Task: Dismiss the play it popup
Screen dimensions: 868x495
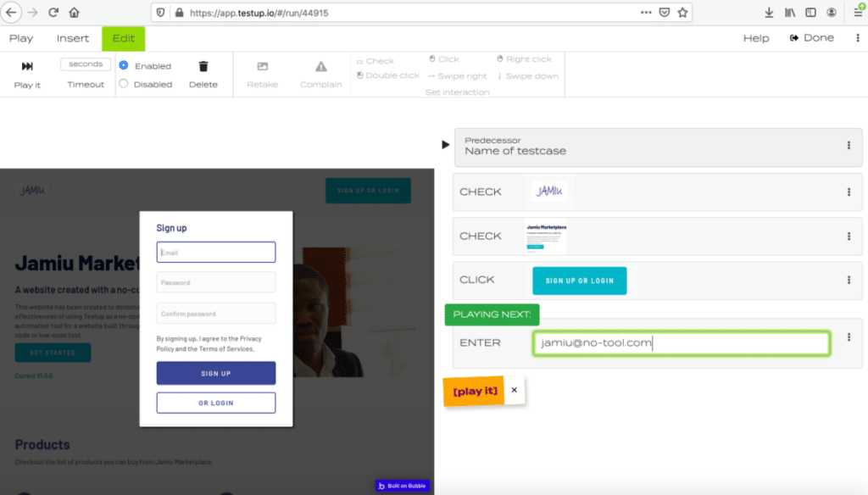Action: pyautogui.click(x=515, y=390)
